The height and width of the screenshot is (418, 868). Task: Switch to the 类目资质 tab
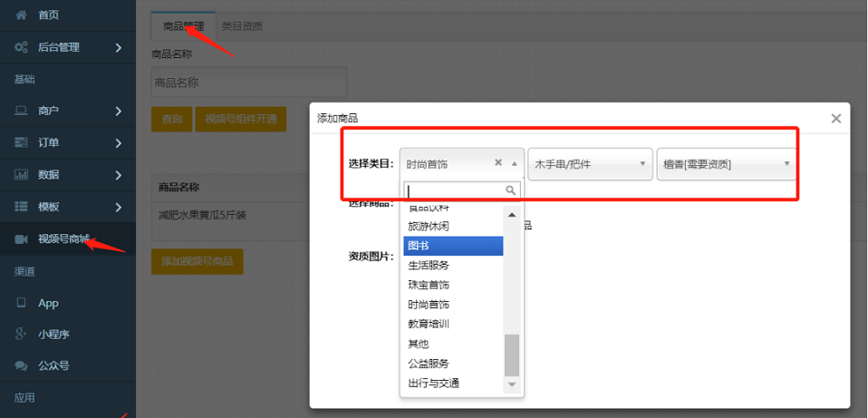[x=242, y=26]
